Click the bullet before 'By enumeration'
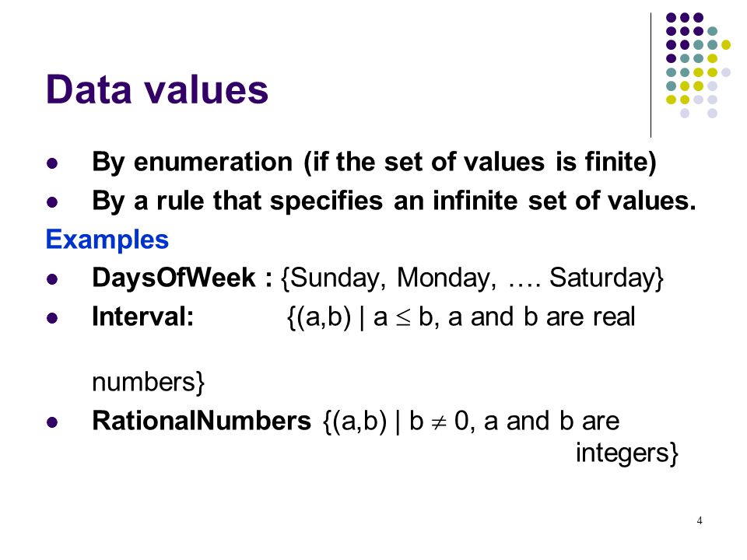Viewport: 747px width, 560px height. click(x=52, y=164)
